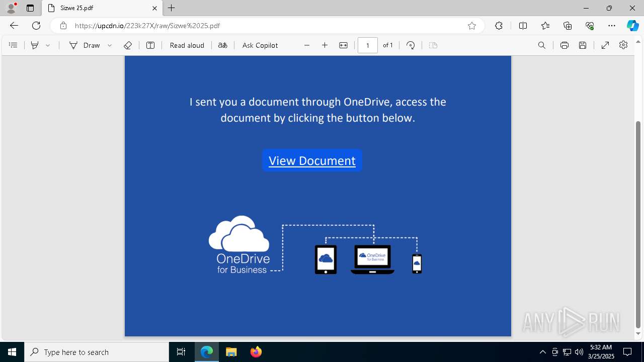Toggle Fit to width
The image size is (644, 362).
tap(343, 45)
